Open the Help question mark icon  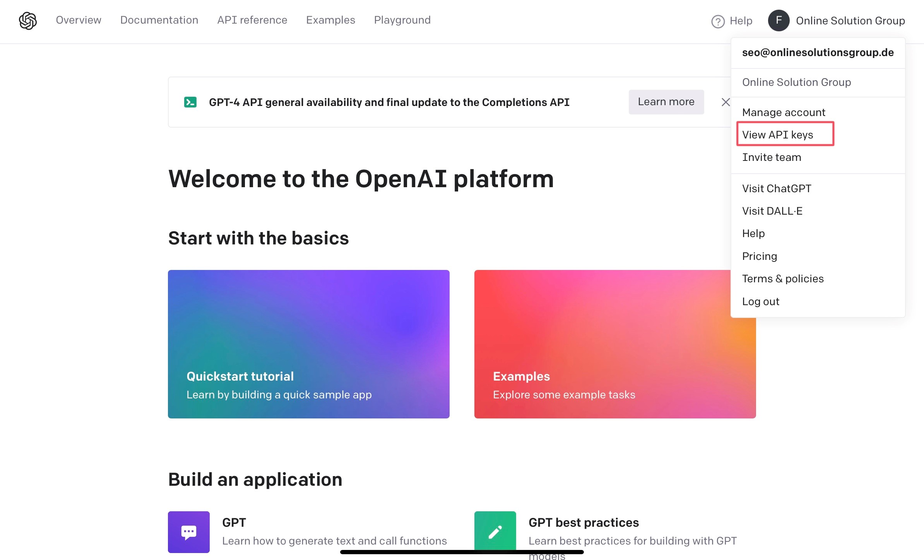[x=718, y=21]
